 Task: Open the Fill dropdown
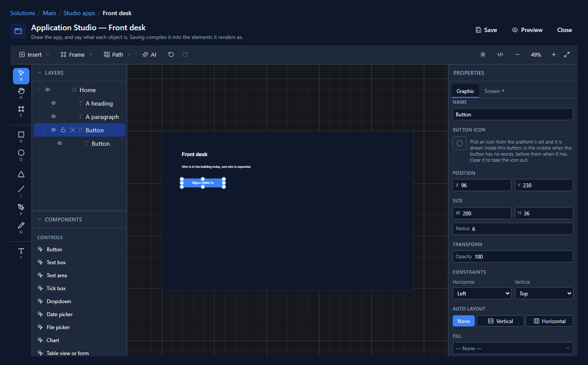513,348
